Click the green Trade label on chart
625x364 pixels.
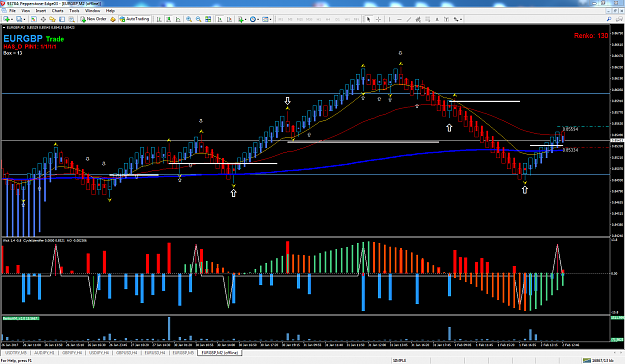pyautogui.click(x=55, y=39)
